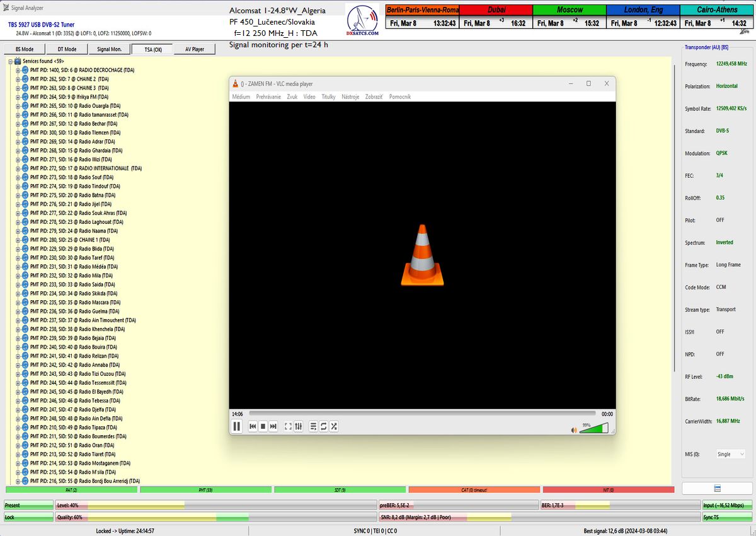The image size is (756, 536).
Task: Toggle VLC fullscreen mode
Action: point(288,426)
